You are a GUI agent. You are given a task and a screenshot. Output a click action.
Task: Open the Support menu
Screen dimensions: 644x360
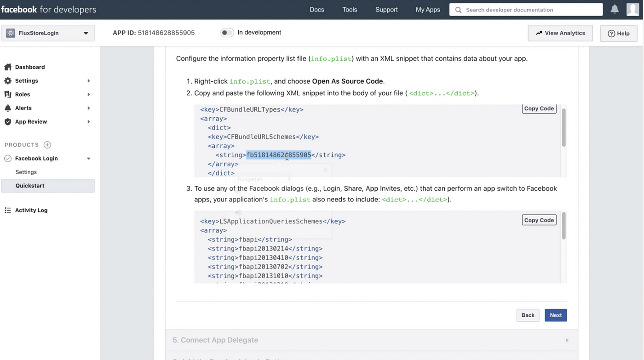[x=386, y=10]
